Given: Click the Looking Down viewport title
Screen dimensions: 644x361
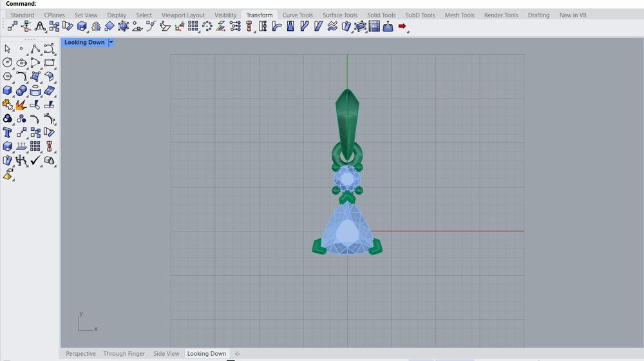Looking at the screenshot, I should [x=84, y=43].
